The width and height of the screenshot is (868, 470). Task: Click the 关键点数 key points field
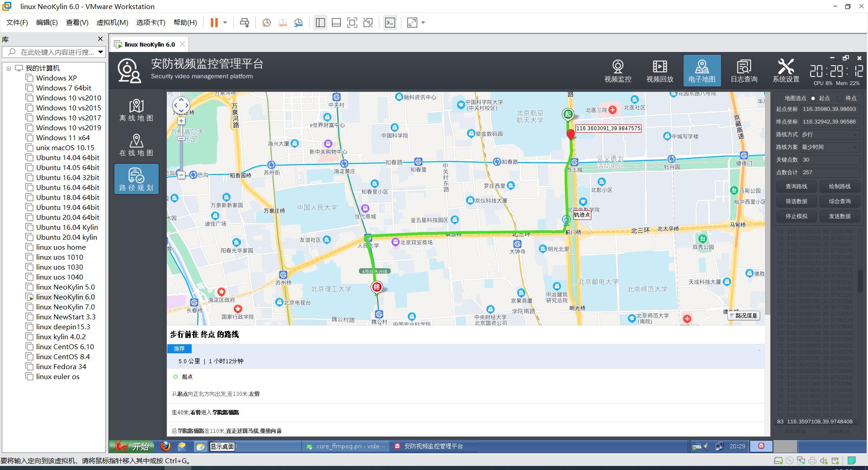point(830,160)
